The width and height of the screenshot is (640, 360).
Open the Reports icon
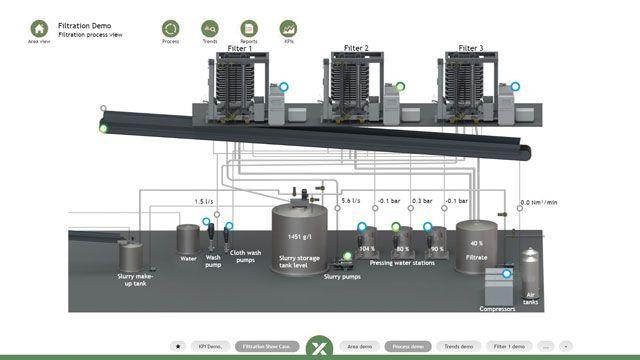pyautogui.click(x=249, y=29)
